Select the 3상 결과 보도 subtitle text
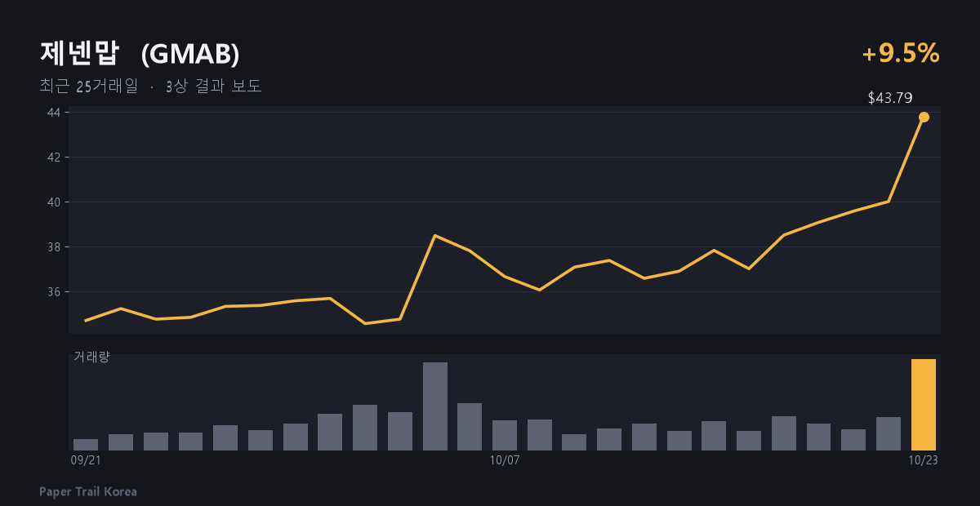 [213, 87]
